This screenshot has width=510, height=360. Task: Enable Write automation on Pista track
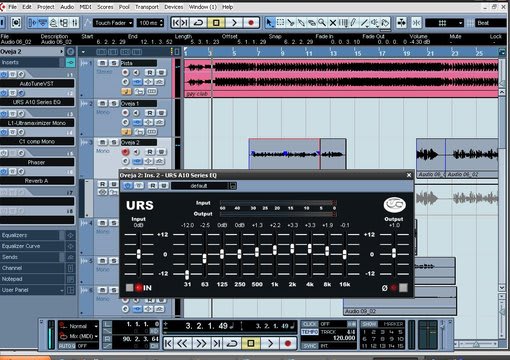click(161, 73)
